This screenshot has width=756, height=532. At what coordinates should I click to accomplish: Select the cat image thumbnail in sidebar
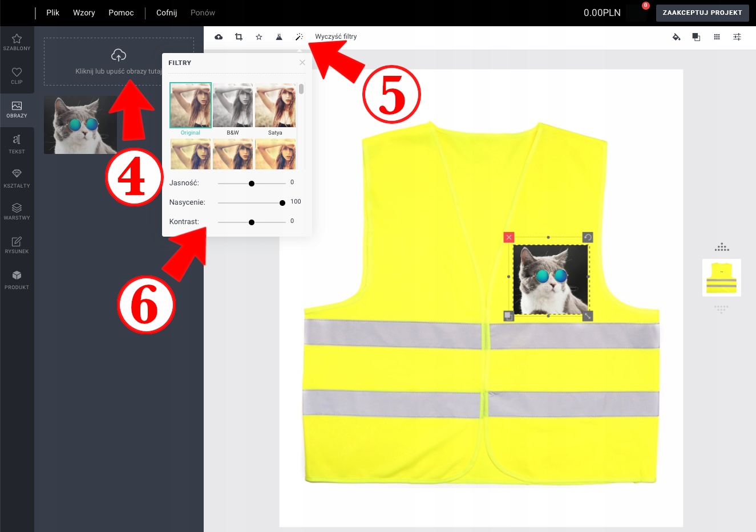click(80, 124)
